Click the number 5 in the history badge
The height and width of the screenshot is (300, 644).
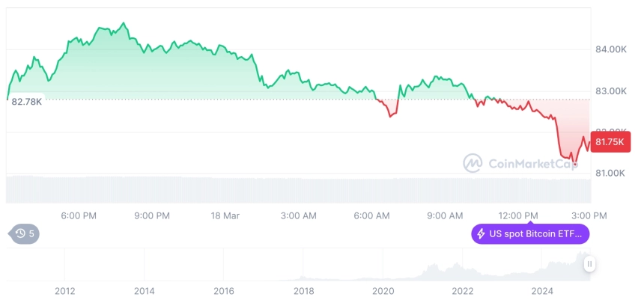click(x=31, y=234)
